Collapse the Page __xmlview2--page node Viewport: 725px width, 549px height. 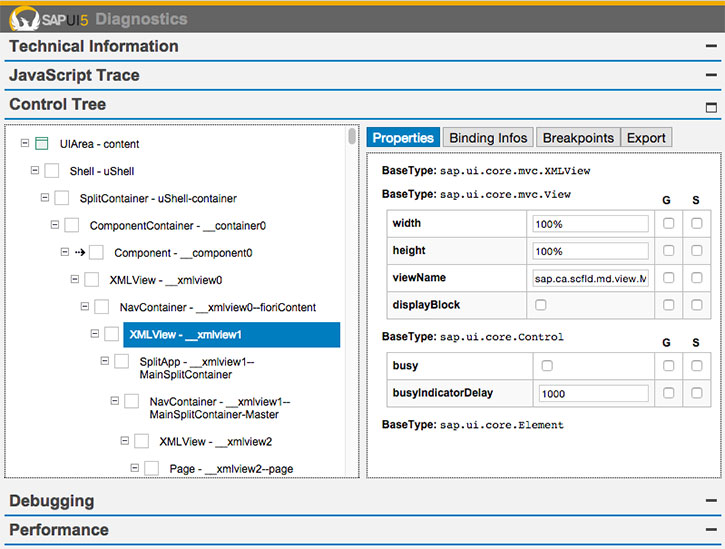tap(135, 468)
